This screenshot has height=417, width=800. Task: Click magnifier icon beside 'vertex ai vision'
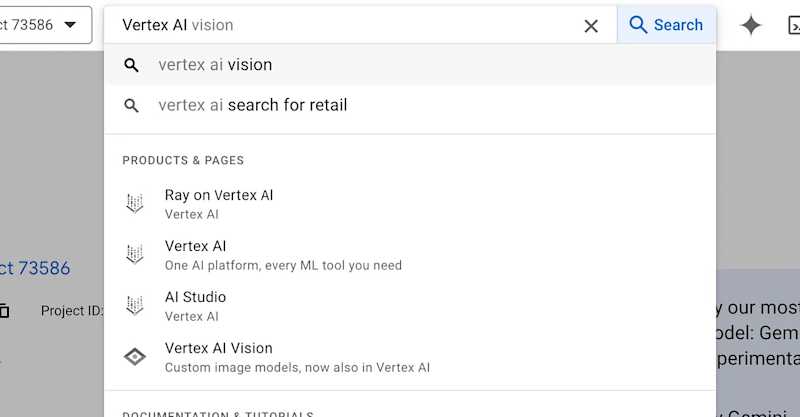[131, 65]
